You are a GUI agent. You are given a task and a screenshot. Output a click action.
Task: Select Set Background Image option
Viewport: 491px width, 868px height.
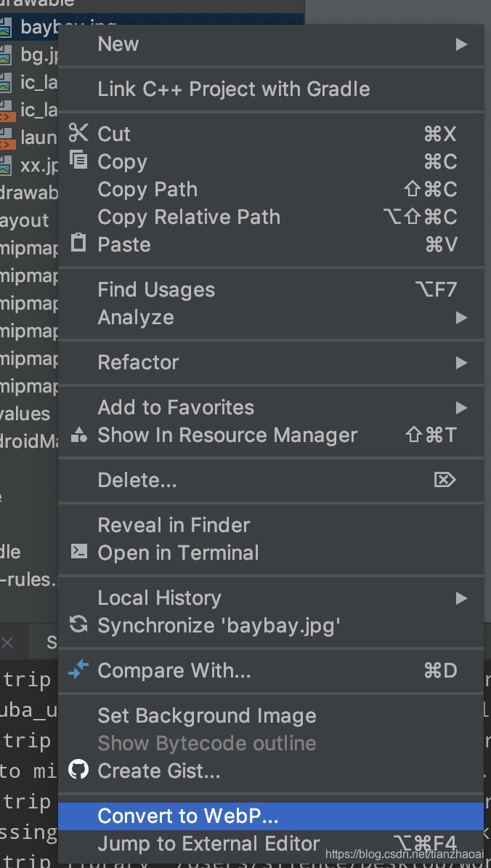[x=207, y=715]
